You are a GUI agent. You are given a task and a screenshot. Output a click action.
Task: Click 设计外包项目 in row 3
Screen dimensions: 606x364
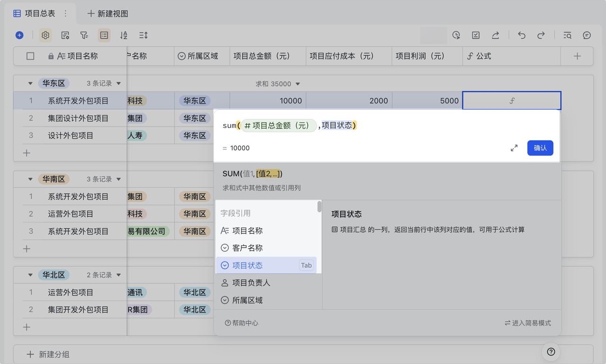[71, 135]
